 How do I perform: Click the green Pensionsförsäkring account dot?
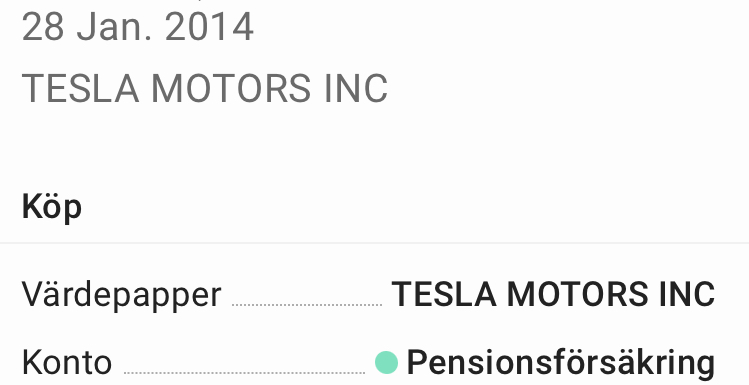pyautogui.click(x=386, y=363)
